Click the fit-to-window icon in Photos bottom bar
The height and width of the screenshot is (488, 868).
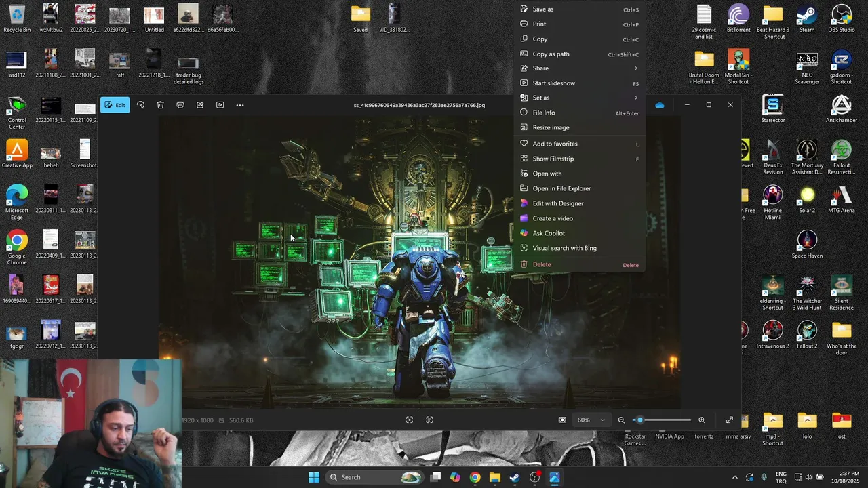click(x=410, y=420)
